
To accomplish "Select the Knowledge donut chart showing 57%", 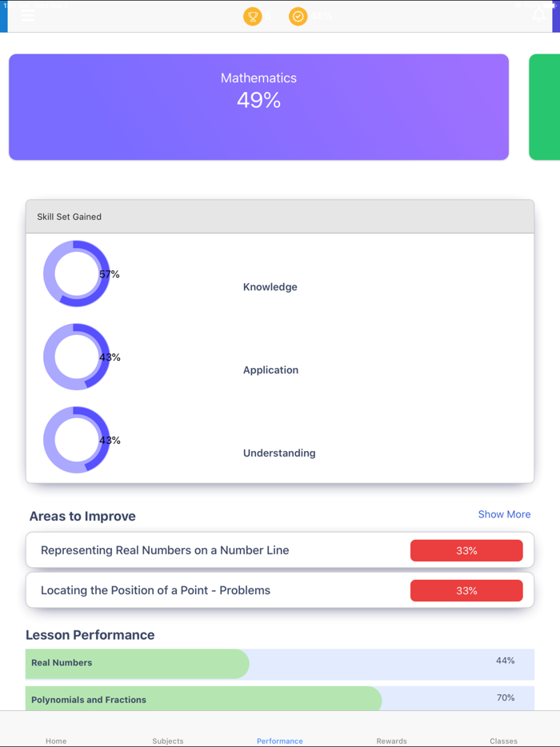I will click(x=77, y=274).
